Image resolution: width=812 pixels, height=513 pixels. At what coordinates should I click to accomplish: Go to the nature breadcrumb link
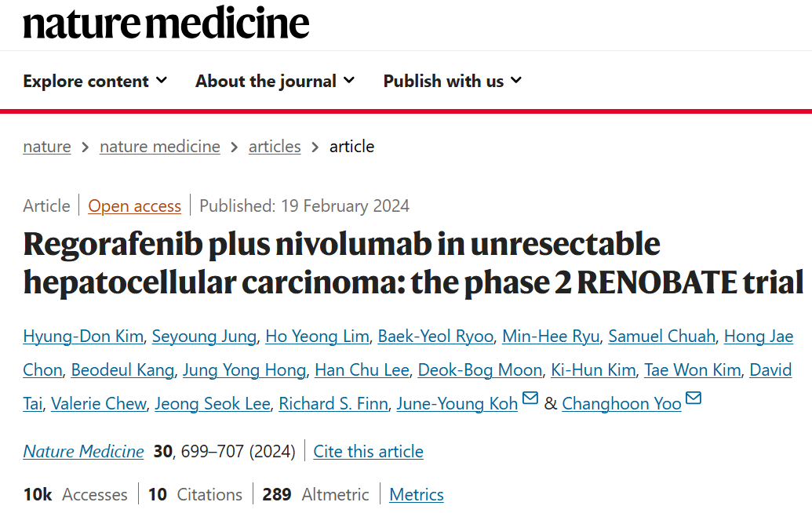[47, 147]
